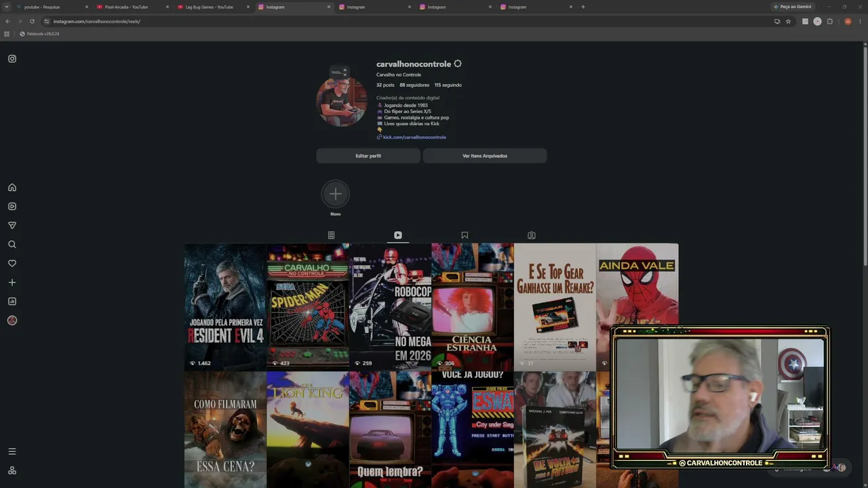Image resolution: width=868 pixels, height=488 pixels.
Task: Open the Como Filmaram Essa Cena reel
Action: click(x=225, y=430)
